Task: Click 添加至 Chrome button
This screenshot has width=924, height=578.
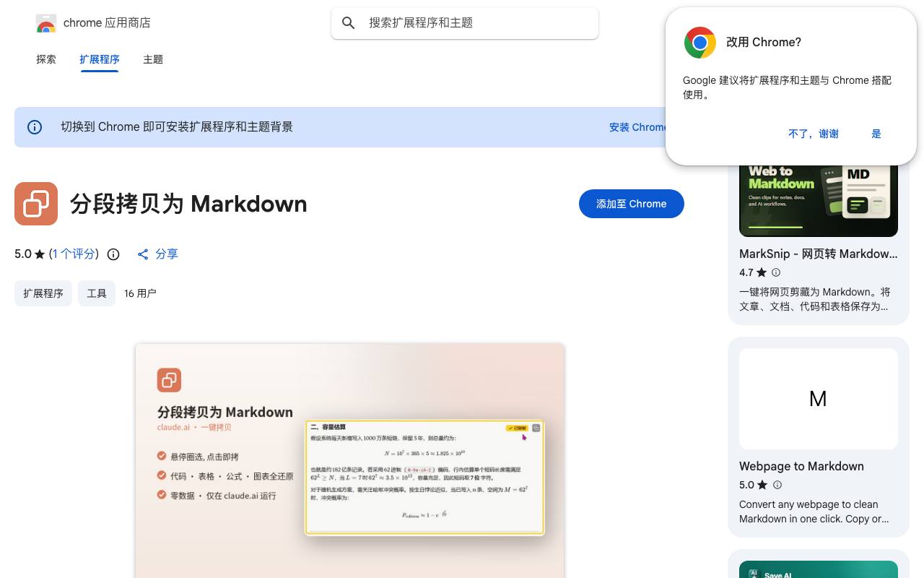Action: click(632, 204)
